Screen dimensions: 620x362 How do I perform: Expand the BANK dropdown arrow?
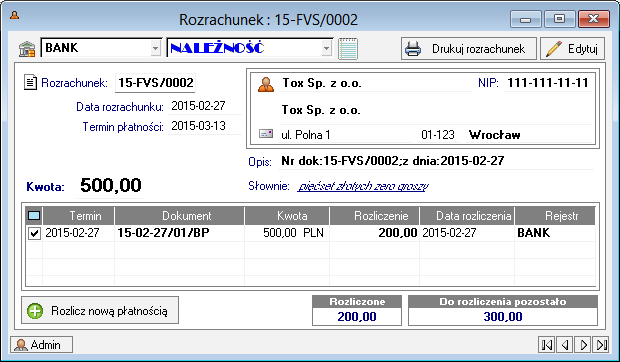point(156,48)
